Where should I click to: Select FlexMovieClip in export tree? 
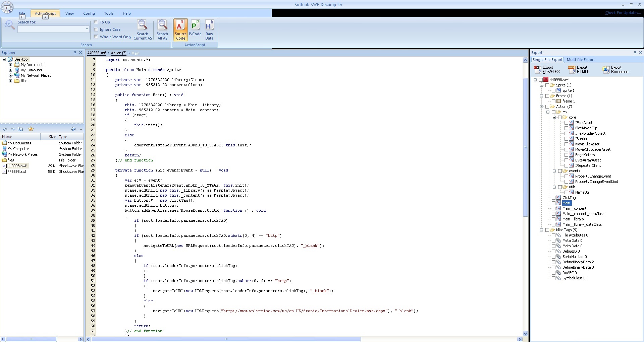pos(586,128)
